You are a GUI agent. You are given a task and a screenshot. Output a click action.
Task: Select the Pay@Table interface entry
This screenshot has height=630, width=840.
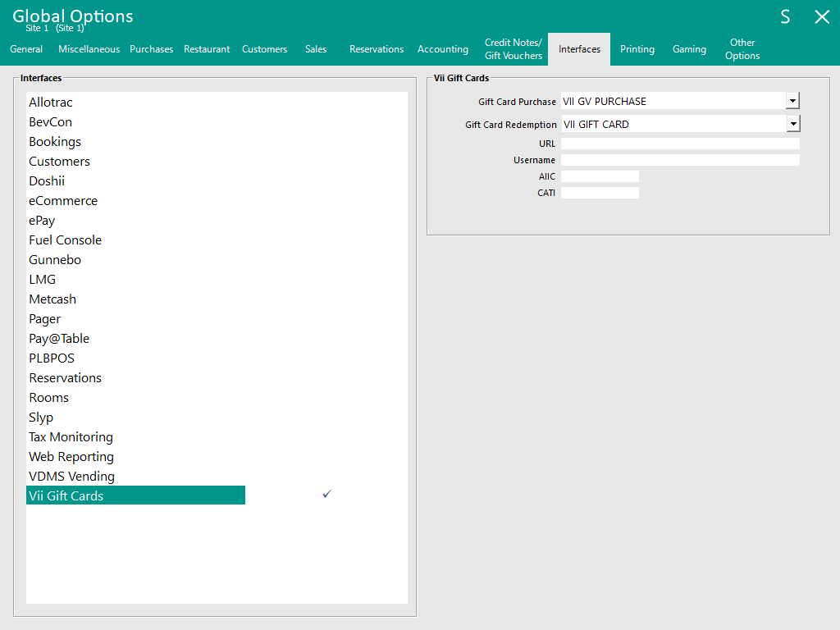59,339
